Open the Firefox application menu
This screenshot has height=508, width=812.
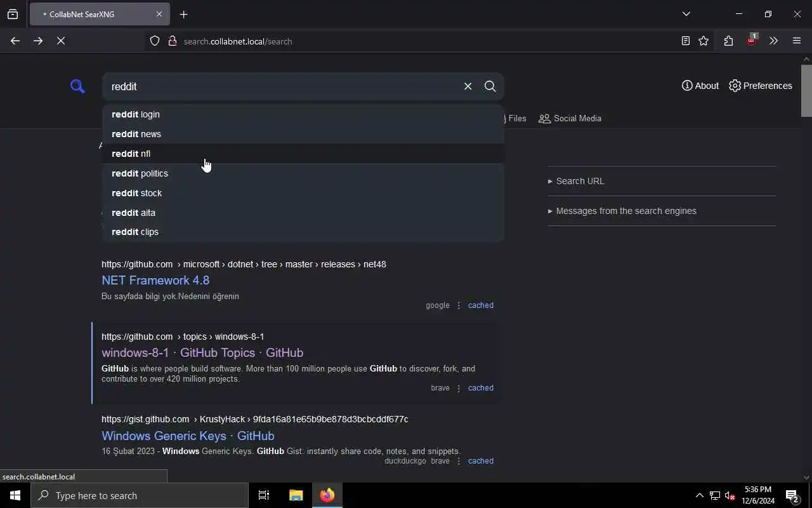click(x=797, y=41)
